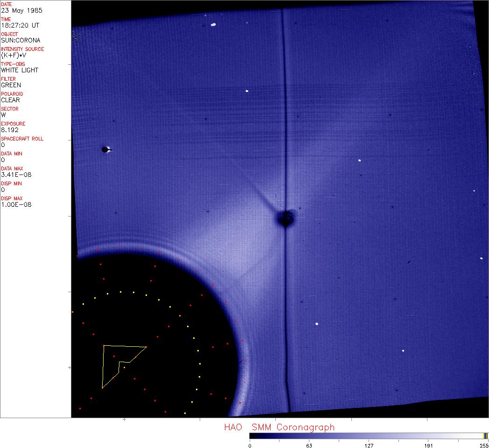
Task: Click the "3.41E-08" data max value
Action: [x=16, y=175]
